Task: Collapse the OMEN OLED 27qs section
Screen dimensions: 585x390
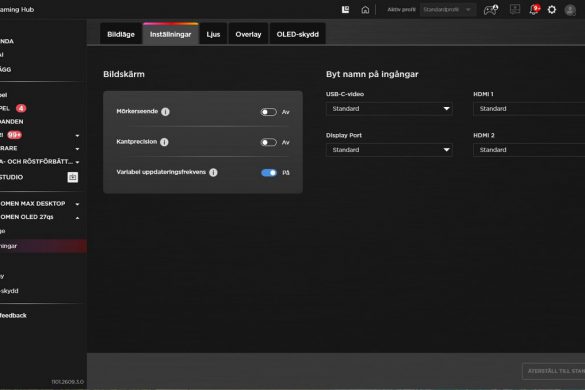Action: click(x=77, y=218)
